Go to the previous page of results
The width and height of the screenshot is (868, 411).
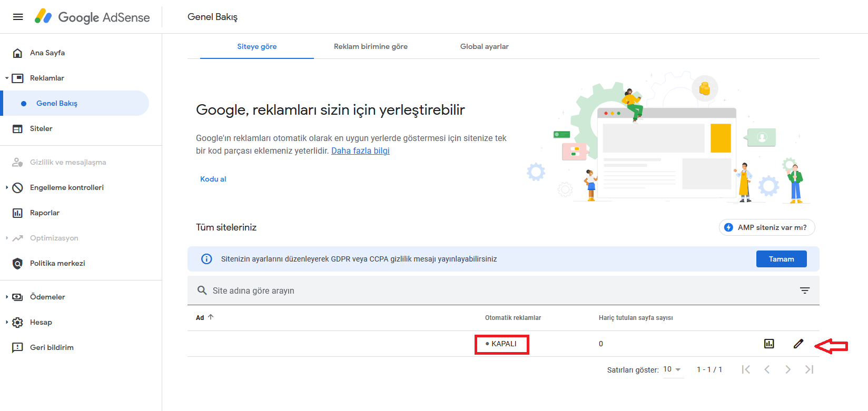(767, 369)
